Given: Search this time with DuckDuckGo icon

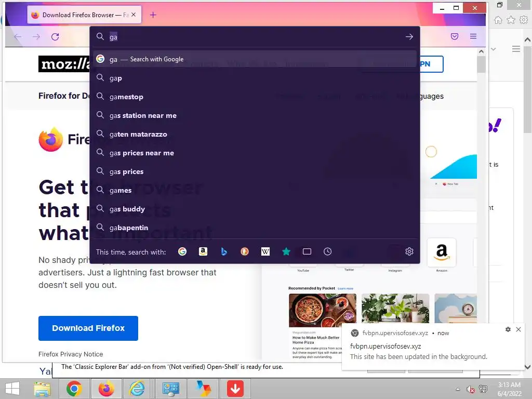Looking at the screenshot, I should point(245,251).
